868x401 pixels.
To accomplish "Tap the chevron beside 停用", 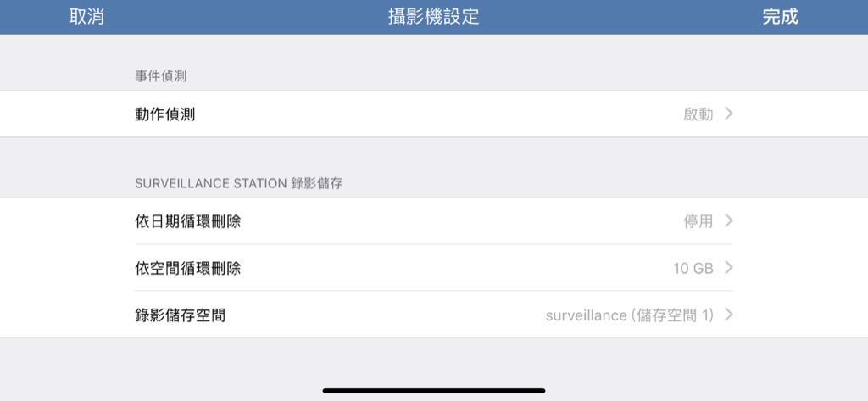I will 729,221.
